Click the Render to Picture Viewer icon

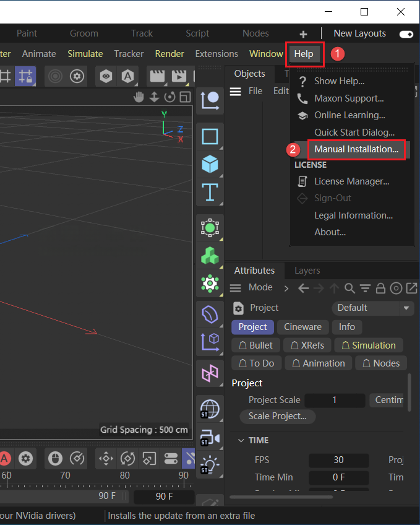[179, 76]
